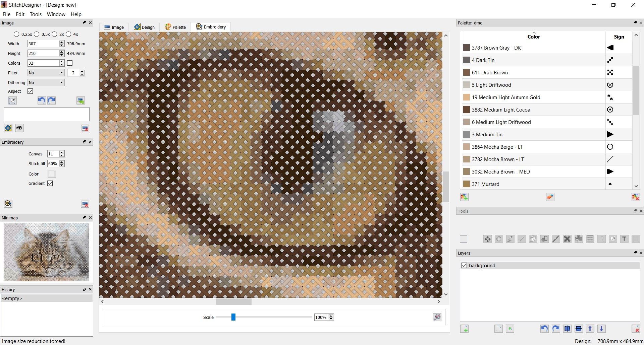Add a new layer in the Layers panel

point(465,329)
